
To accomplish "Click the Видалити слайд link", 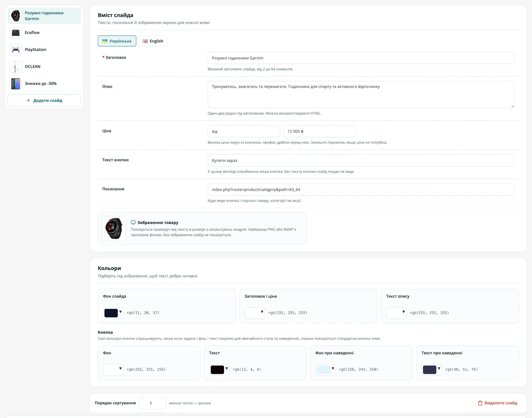I will click(497, 403).
